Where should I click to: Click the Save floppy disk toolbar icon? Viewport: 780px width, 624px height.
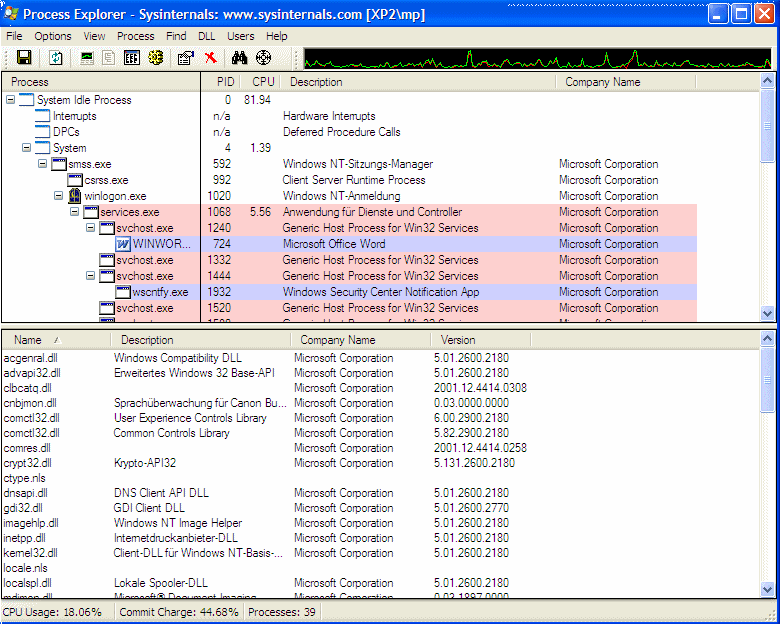tap(24, 58)
